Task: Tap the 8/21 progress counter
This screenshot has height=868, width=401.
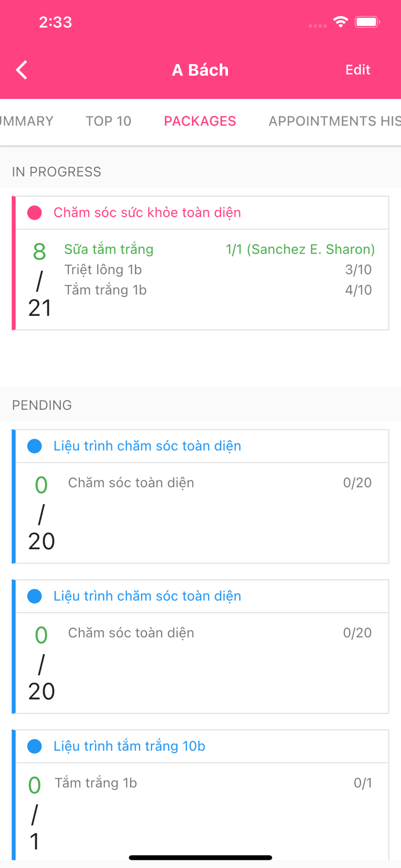Action: [39, 280]
